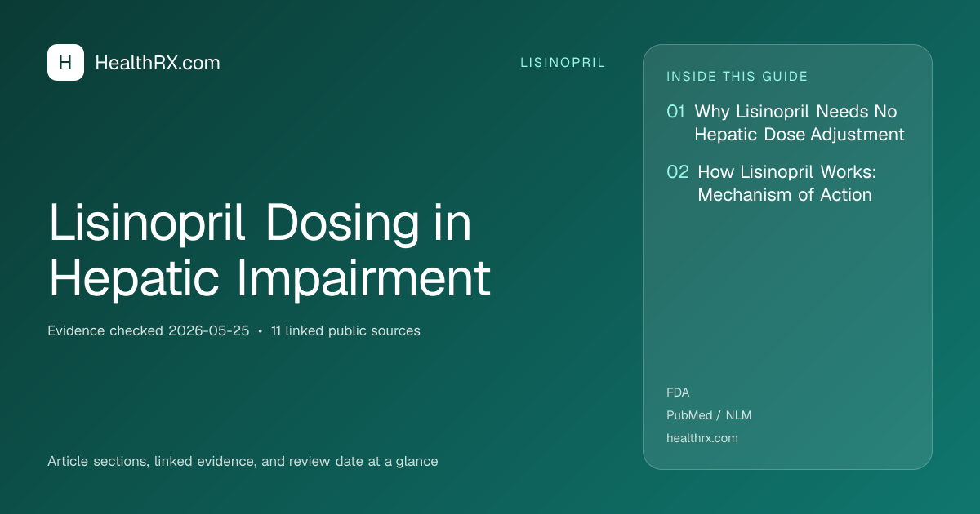The height and width of the screenshot is (514, 980).
Task: Open the HealthRX.com site name
Action: point(158,63)
